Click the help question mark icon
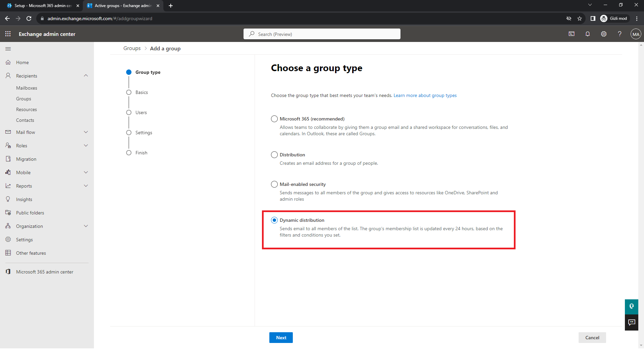Screen dimensions: 644x349 point(620,34)
